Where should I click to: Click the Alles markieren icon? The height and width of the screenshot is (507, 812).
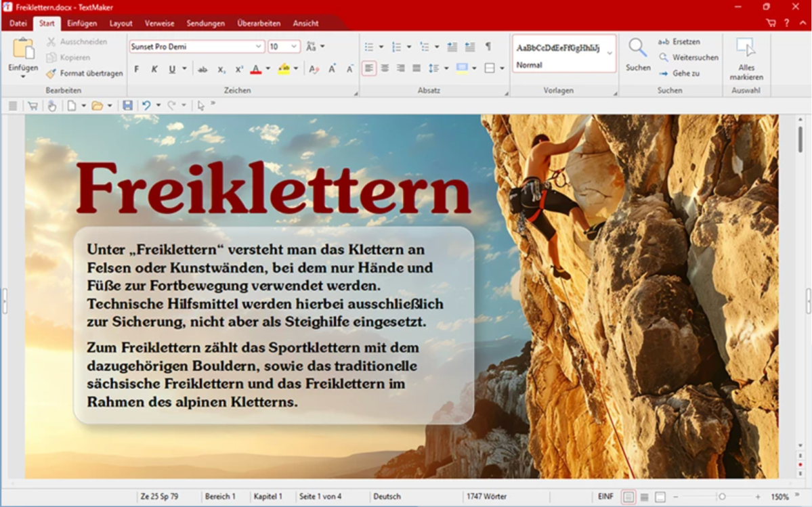[746, 49]
